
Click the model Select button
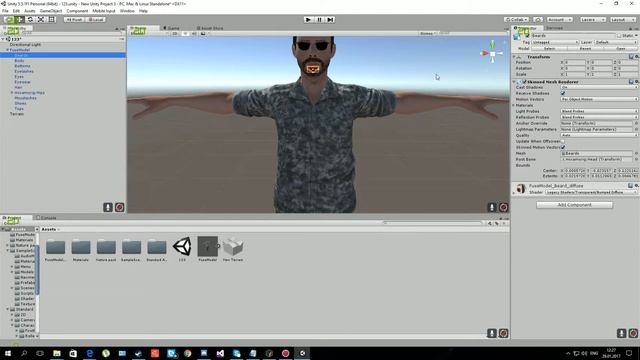549,48
